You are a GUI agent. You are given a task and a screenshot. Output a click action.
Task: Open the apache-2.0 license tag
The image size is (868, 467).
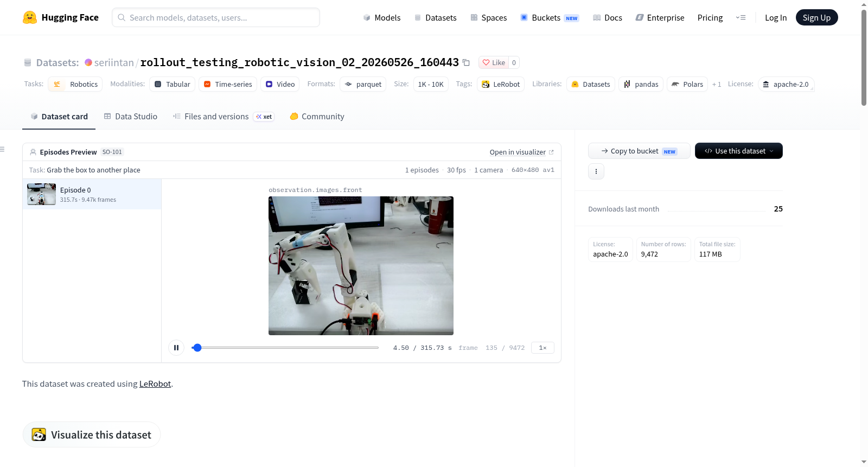click(786, 84)
